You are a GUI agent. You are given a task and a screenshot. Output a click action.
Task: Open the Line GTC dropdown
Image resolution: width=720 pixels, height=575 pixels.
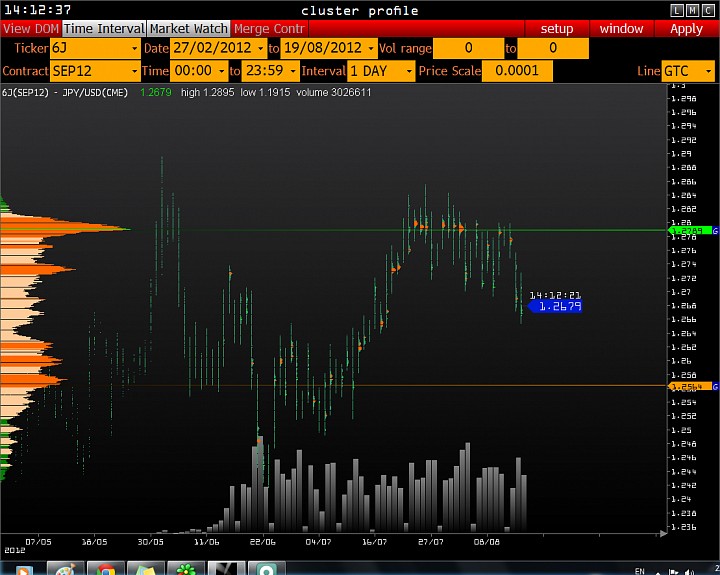(709, 71)
